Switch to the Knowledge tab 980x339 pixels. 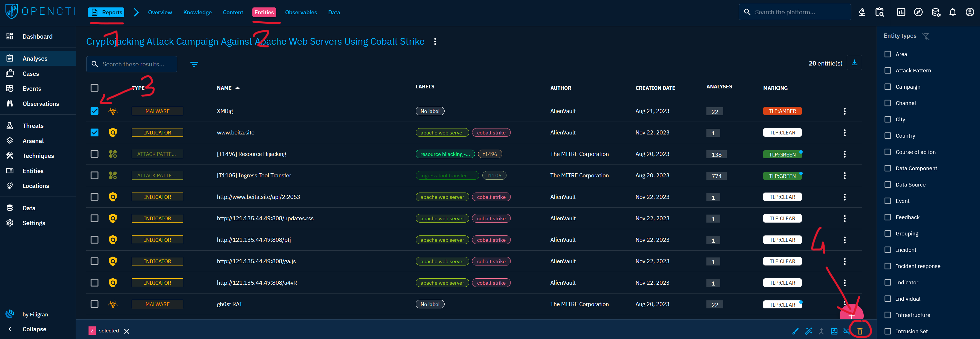[197, 12]
